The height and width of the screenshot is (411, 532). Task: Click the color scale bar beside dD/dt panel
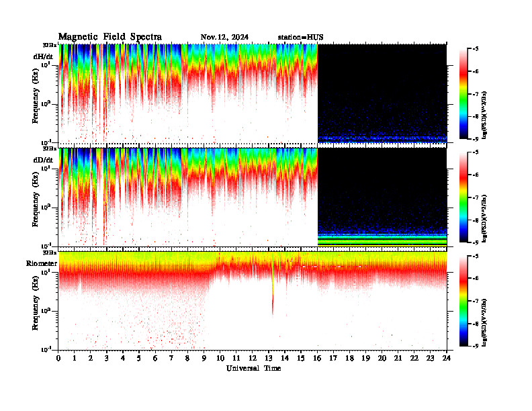463,197
